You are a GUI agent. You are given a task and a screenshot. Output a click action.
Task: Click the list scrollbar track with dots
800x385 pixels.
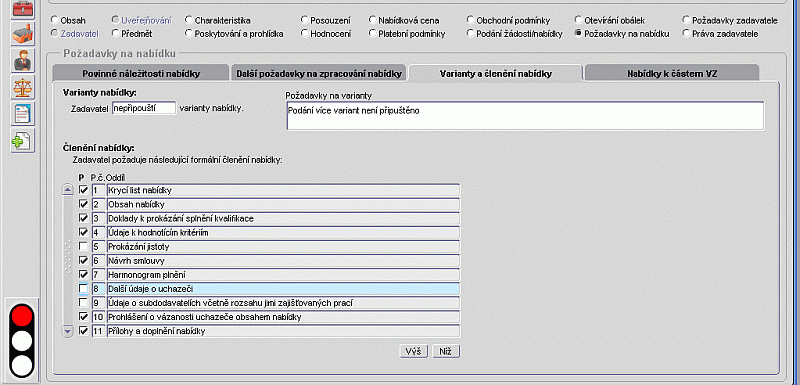tap(67, 261)
